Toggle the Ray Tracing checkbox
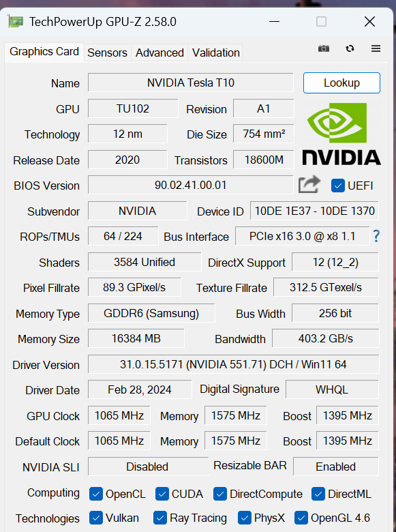 pyautogui.click(x=159, y=518)
